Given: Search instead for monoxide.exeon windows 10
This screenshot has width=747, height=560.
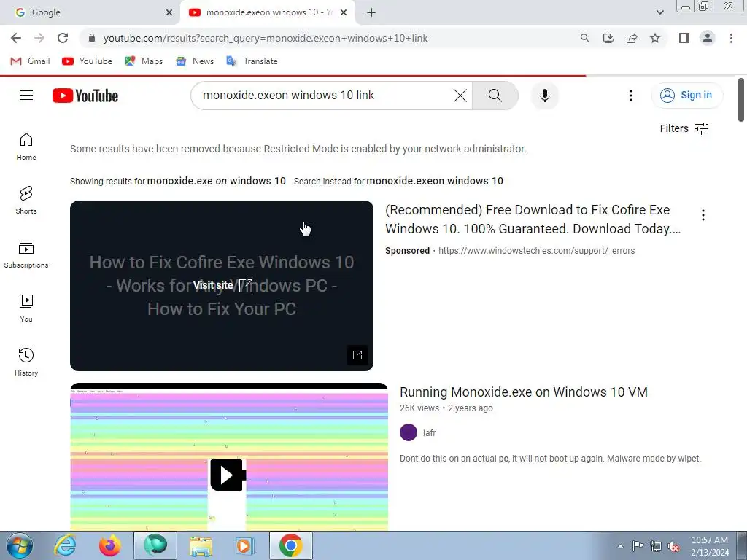Looking at the screenshot, I should point(435,181).
